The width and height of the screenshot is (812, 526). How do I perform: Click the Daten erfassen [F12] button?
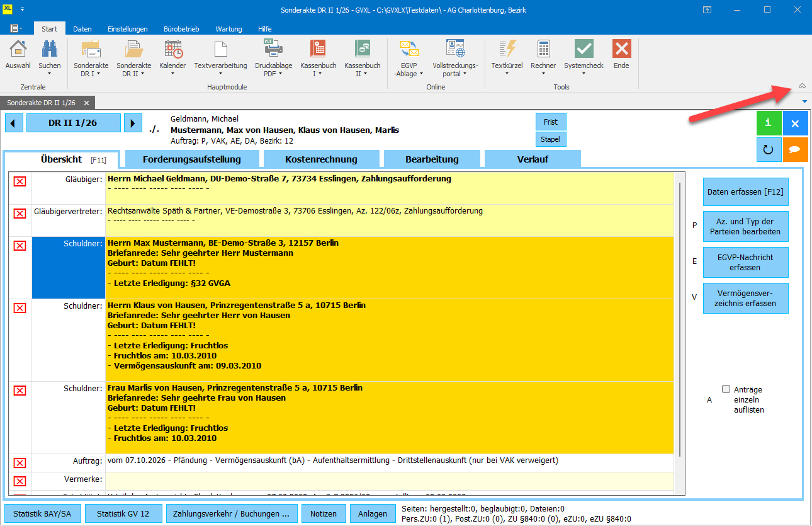click(x=746, y=192)
